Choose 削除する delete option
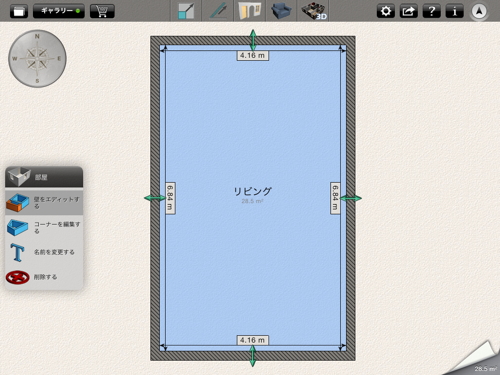 click(x=44, y=277)
